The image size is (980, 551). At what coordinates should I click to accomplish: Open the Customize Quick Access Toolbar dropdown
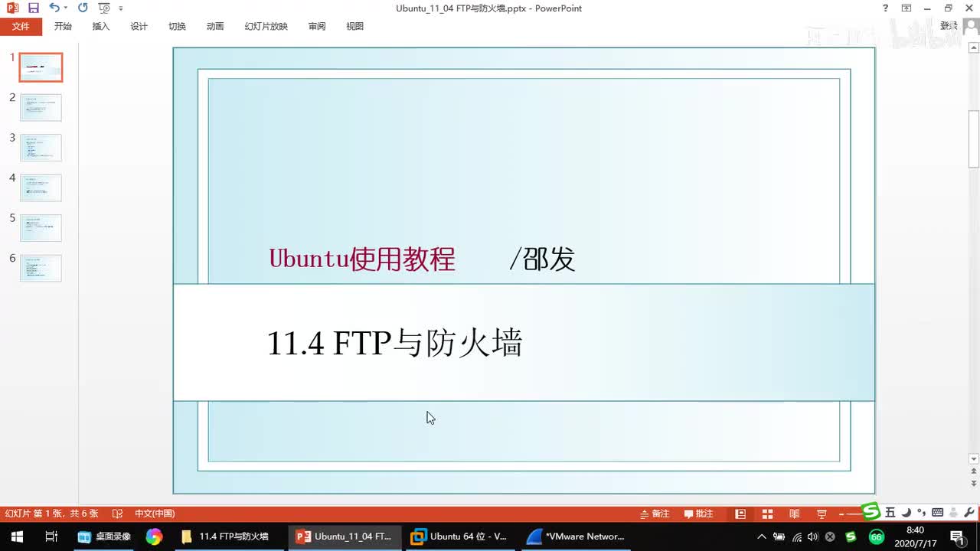coord(121,8)
